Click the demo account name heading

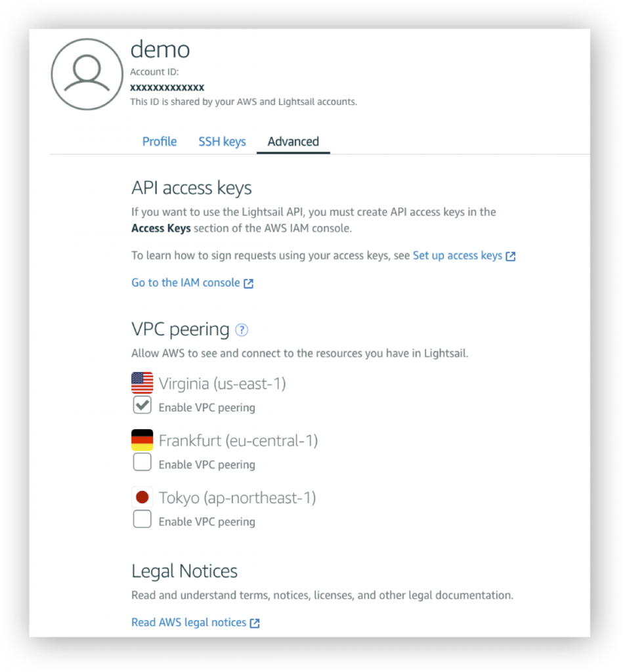click(x=160, y=49)
